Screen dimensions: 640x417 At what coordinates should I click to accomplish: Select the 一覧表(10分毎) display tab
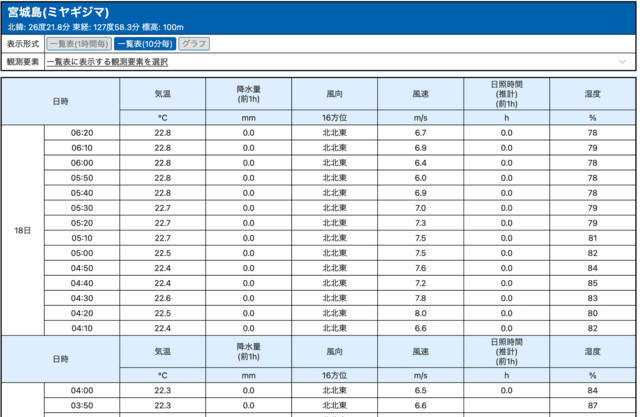pos(145,44)
